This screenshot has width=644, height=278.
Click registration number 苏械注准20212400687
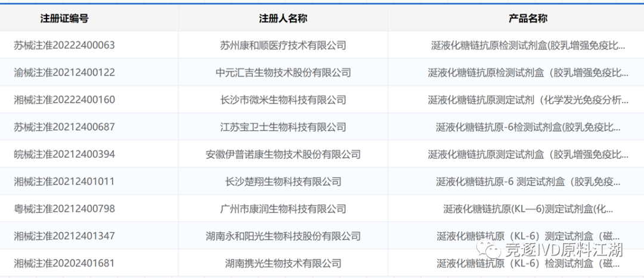coord(64,127)
